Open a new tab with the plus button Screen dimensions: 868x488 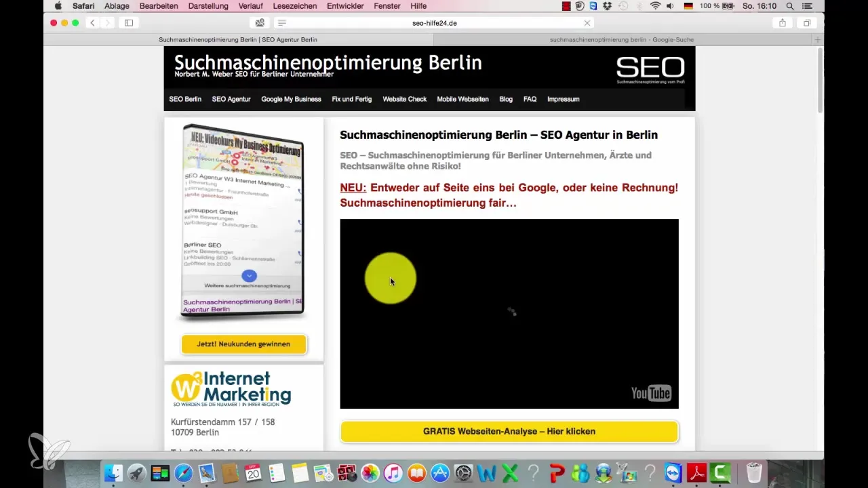818,39
